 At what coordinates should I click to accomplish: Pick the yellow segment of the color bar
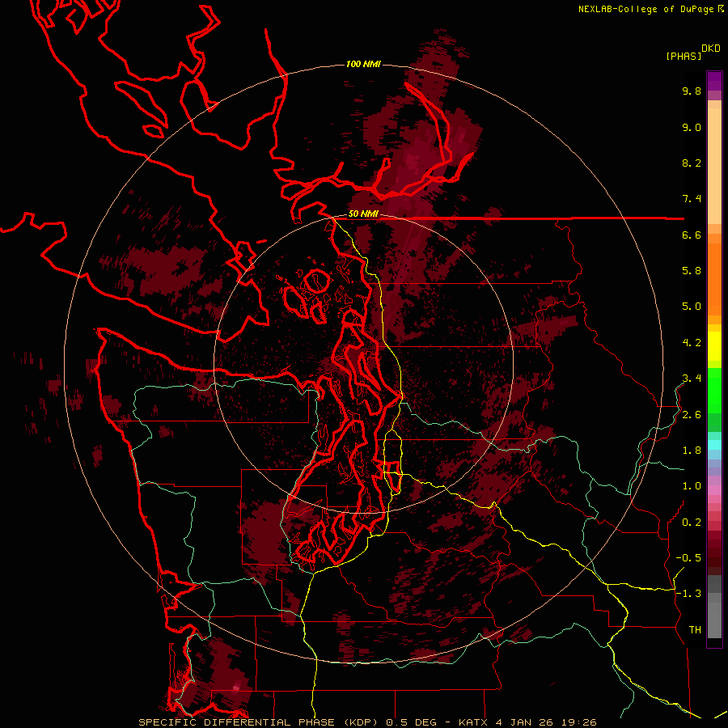coord(714,346)
